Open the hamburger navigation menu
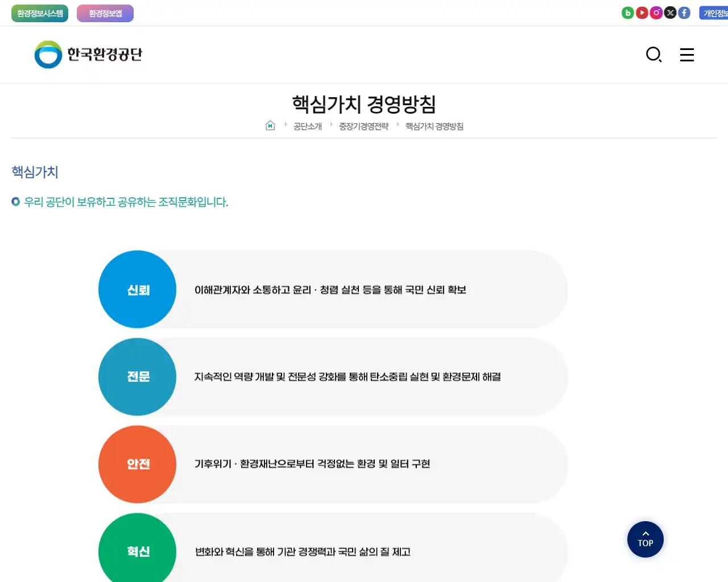This screenshot has height=582, width=728. pyautogui.click(x=686, y=55)
